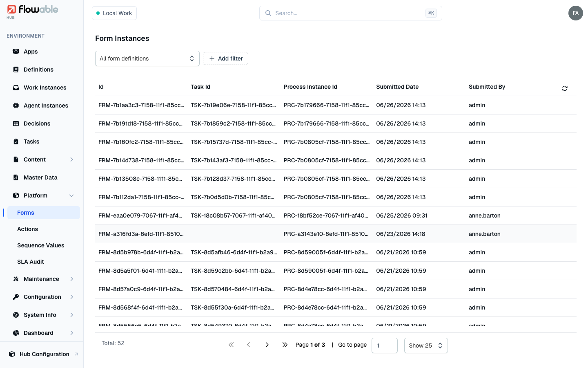Viewport: 588px width, 368px height.
Task: Select Forms in the Platform menu
Action: [44, 213]
